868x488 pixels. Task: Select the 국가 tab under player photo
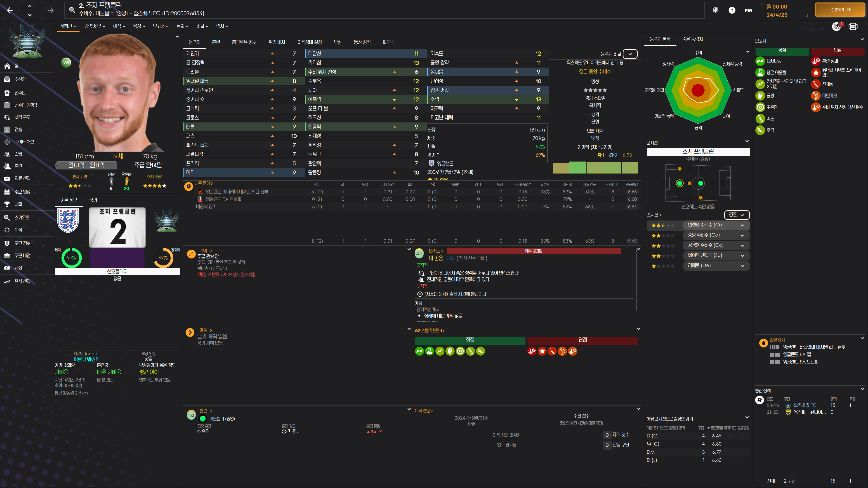[93, 200]
